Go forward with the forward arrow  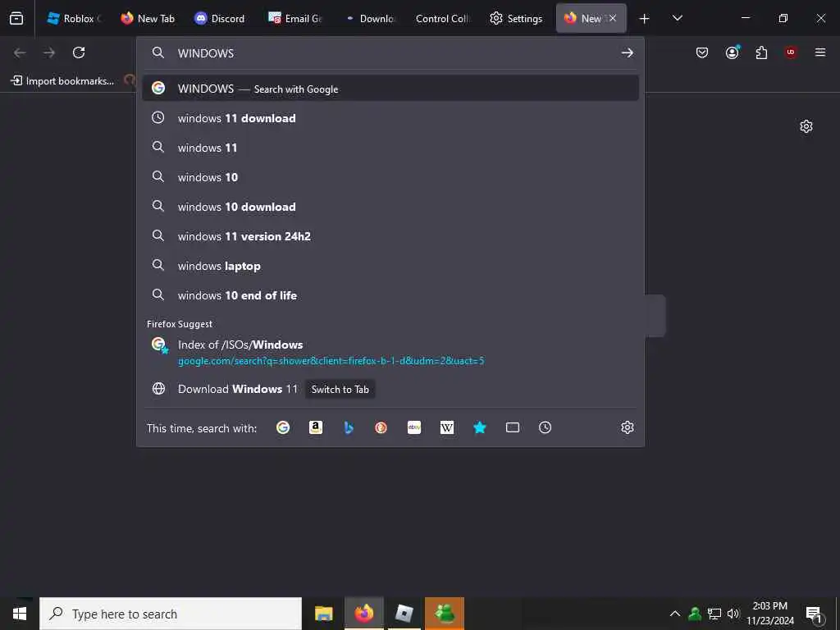(49, 52)
